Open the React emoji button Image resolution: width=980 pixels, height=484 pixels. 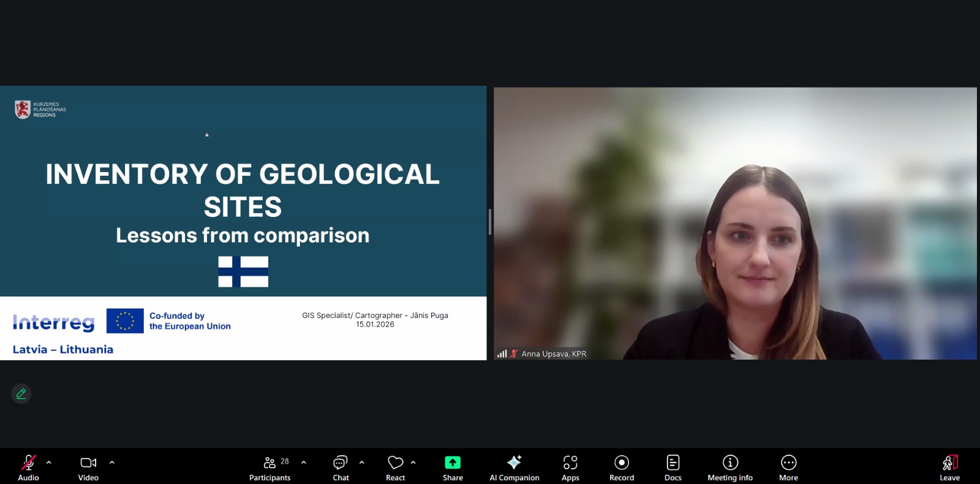pos(395,467)
